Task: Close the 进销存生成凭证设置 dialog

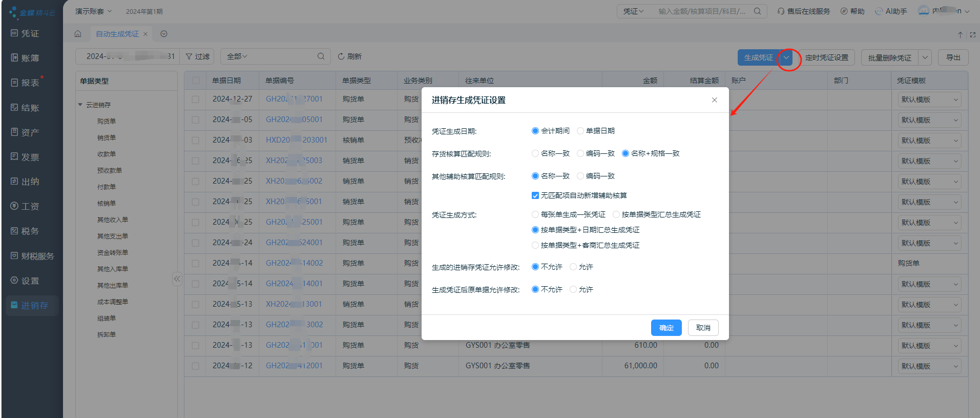Action: [x=714, y=100]
